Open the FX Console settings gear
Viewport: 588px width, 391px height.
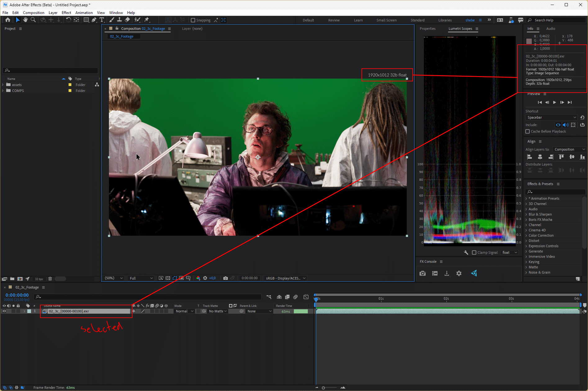[459, 273]
